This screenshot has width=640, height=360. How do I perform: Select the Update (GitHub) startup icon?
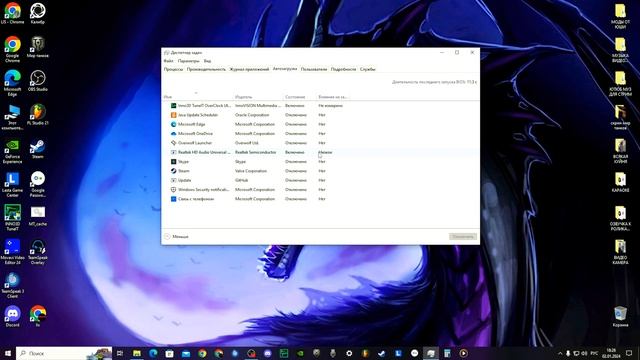click(173, 180)
